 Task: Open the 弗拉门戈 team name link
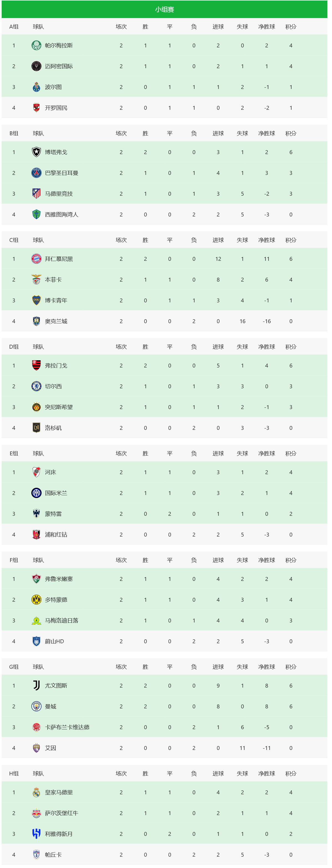coord(56,366)
